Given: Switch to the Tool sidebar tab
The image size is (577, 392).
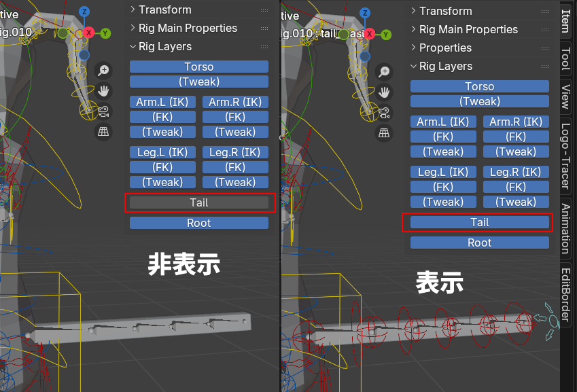Looking at the screenshot, I should [x=565, y=58].
